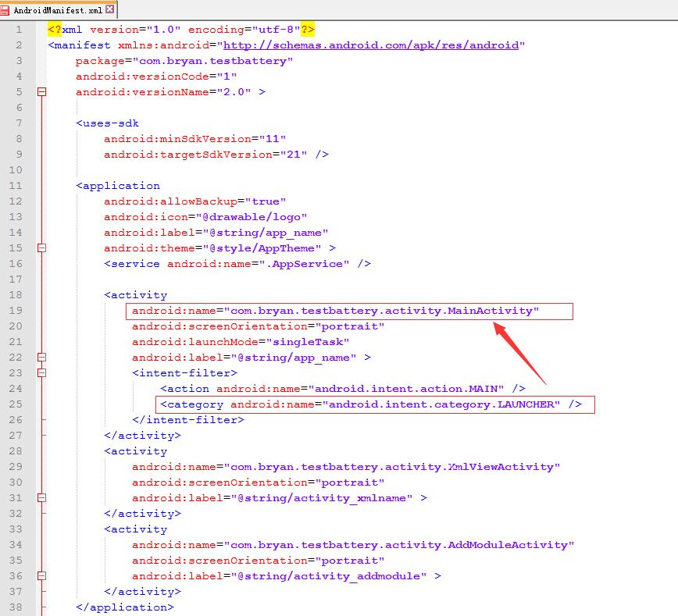Click on the AddModuleActivity android:name attribute
This screenshot has height=616, width=678.
[353, 545]
